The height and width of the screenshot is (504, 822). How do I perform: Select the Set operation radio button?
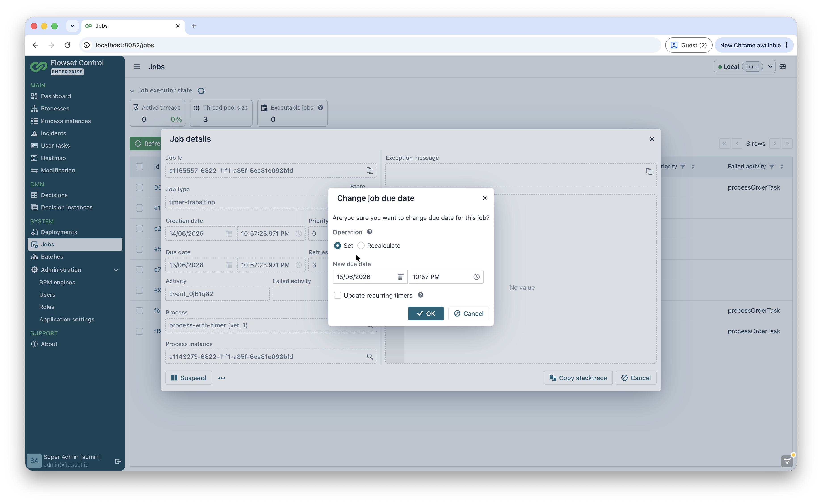337,246
